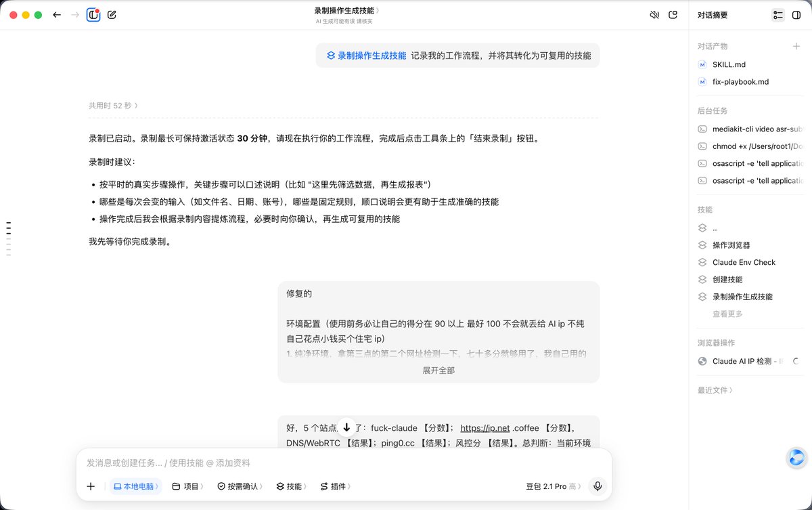Toggle the muted speaker icon in header
The width and height of the screenshot is (812, 510).
[654, 14]
